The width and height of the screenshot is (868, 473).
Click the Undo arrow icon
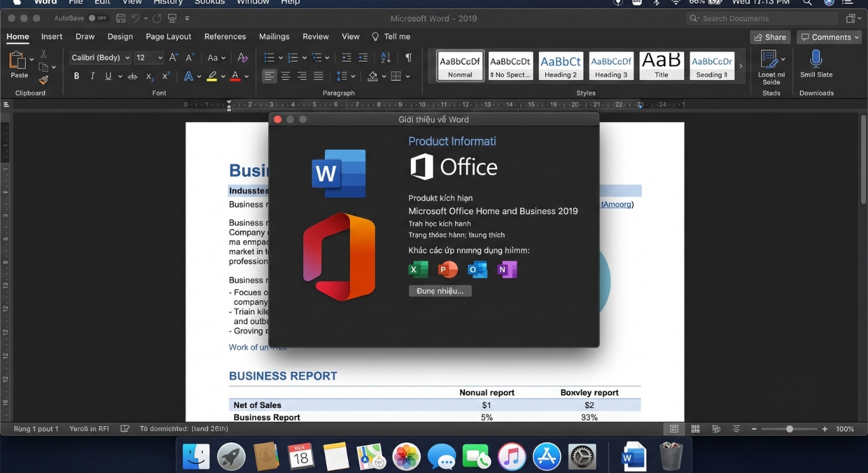[x=136, y=18]
